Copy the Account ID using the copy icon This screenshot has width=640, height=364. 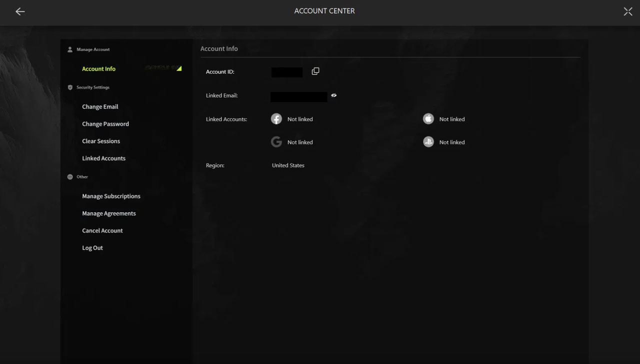click(315, 71)
